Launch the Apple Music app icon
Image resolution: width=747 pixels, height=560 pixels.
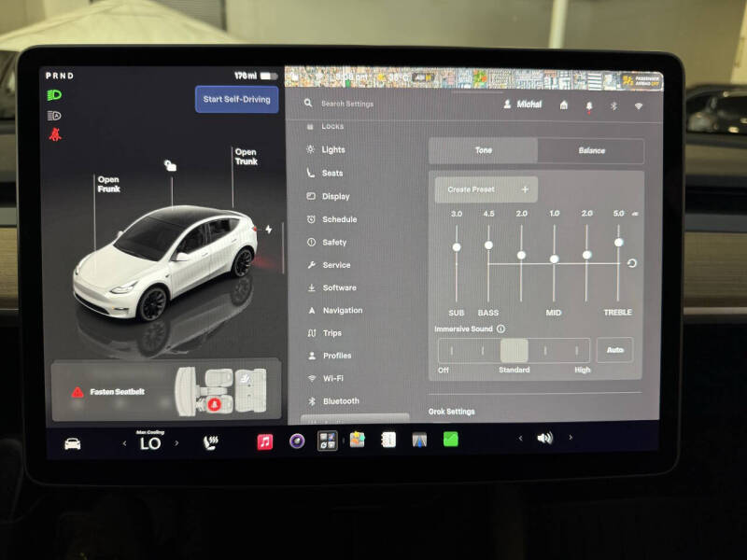(265, 441)
